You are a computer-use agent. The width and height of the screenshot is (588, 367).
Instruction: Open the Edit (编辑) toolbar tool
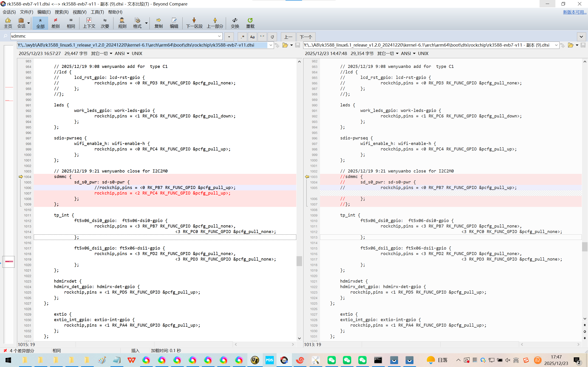174,23
